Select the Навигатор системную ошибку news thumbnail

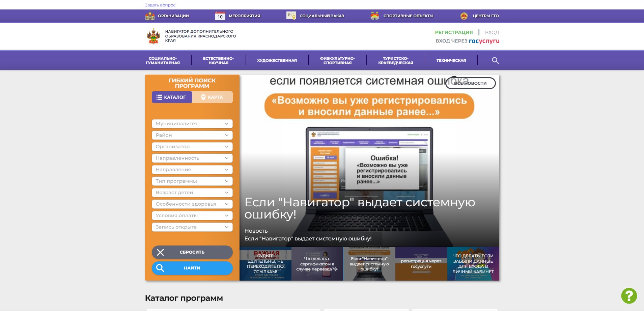(369, 264)
